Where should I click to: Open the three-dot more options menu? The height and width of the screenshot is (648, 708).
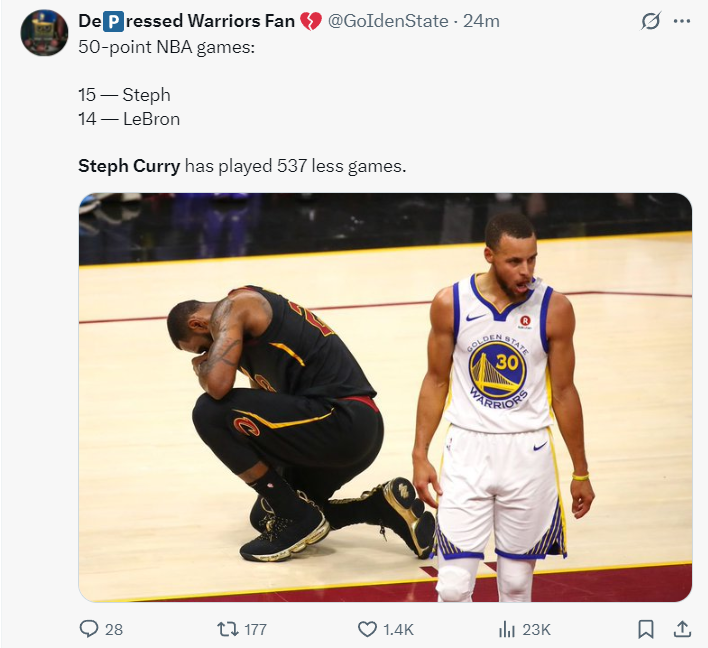tap(682, 21)
